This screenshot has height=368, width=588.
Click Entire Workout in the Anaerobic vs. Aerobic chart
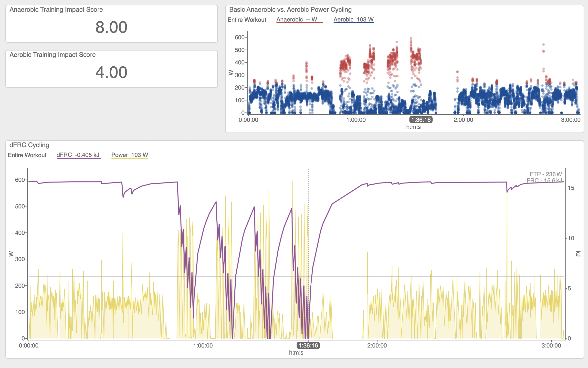[x=247, y=20]
